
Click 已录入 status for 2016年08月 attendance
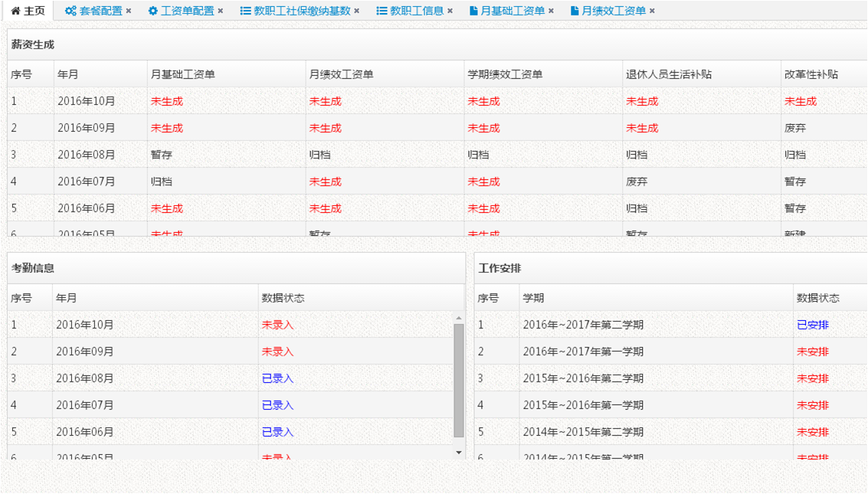point(277,378)
